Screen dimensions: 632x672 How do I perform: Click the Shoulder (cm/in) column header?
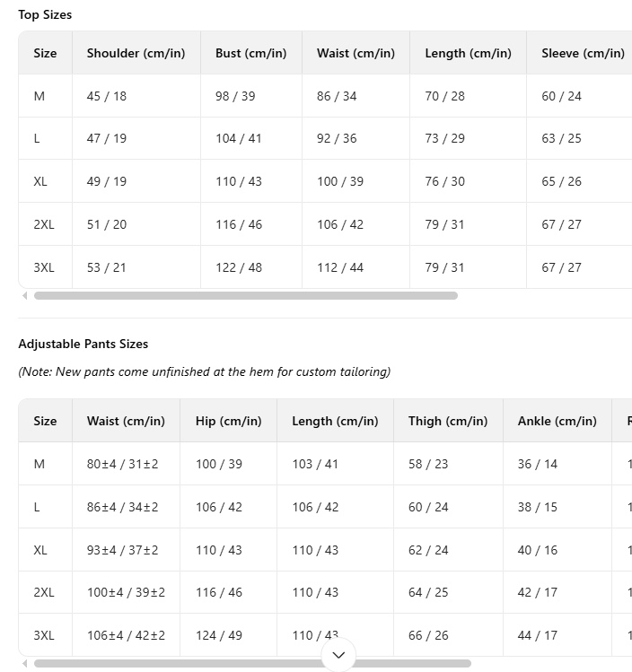pos(136,53)
